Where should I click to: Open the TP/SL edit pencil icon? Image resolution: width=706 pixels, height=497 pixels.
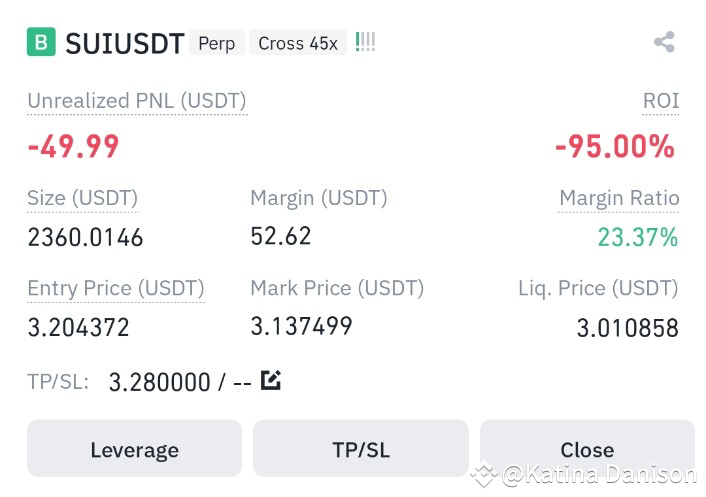pos(271,380)
